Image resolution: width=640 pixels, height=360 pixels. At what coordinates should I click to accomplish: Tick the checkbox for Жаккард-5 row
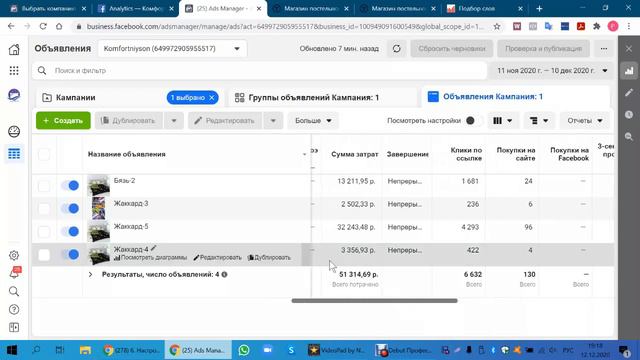point(44,232)
